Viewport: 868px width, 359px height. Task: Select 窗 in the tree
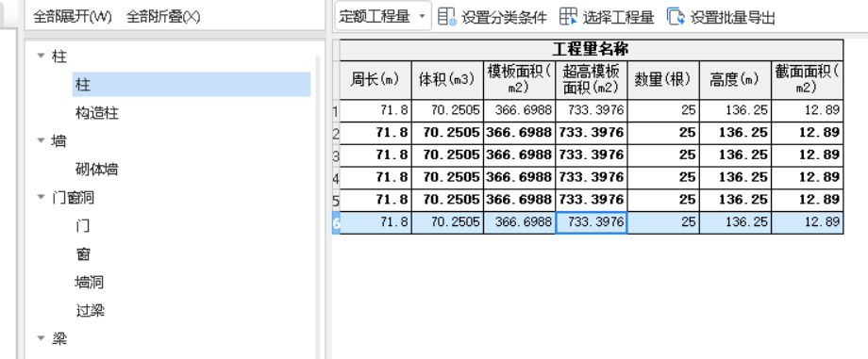point(82,253)
